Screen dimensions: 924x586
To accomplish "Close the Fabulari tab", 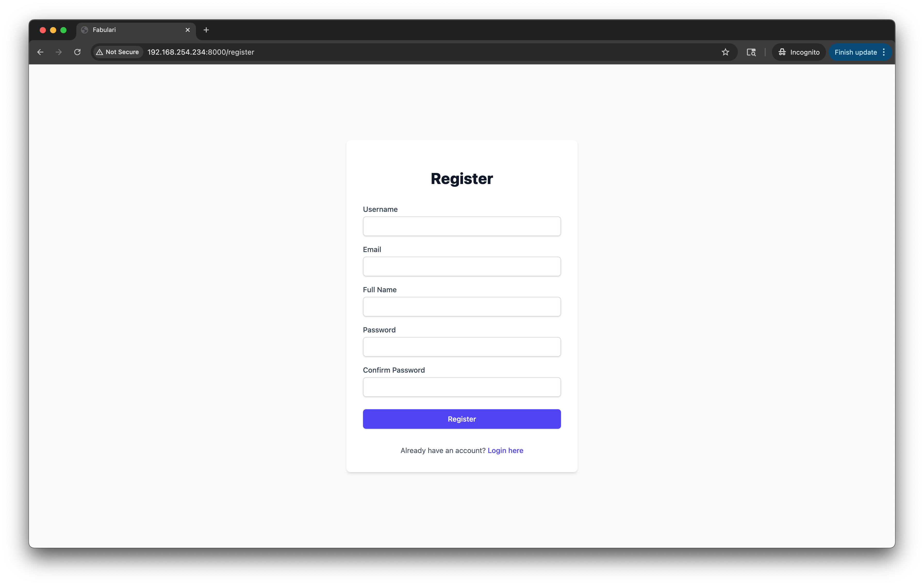I will tap(188, 30).
